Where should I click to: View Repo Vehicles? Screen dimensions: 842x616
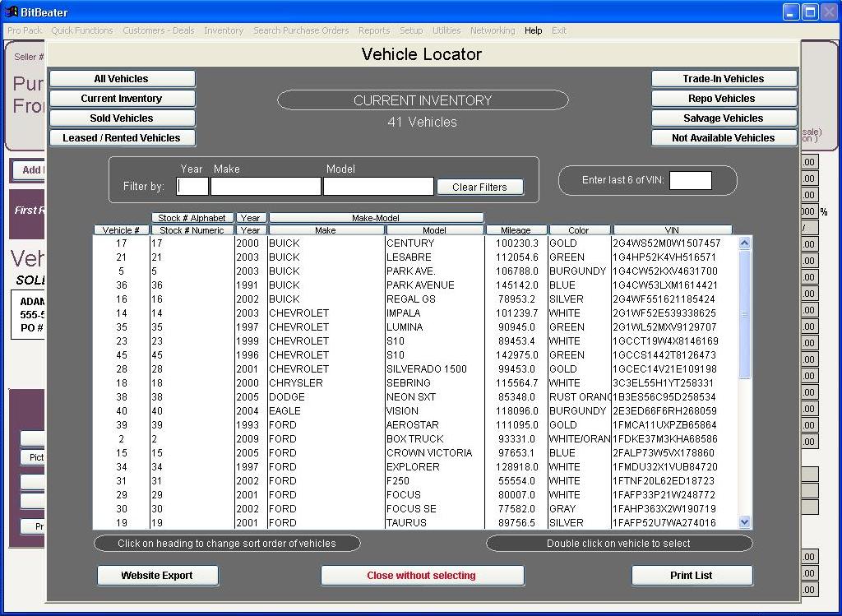tap(724, 98)
